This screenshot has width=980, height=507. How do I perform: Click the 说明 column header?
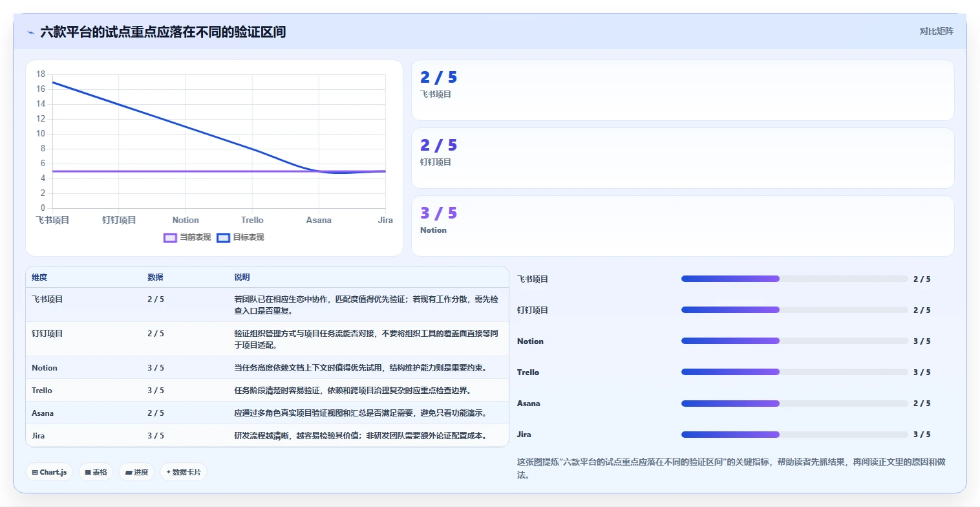(x=242, y=277)
